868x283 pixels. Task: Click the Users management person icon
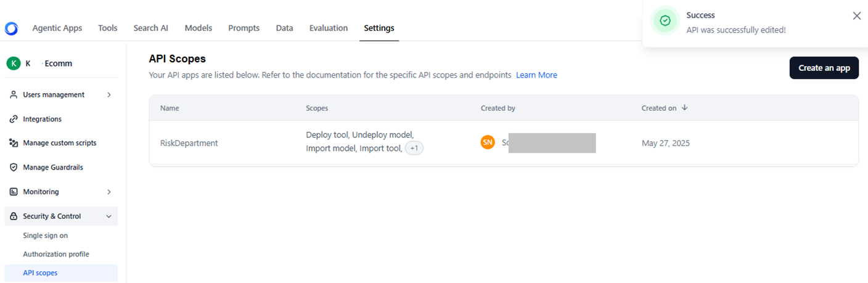[x=14, y=95]
